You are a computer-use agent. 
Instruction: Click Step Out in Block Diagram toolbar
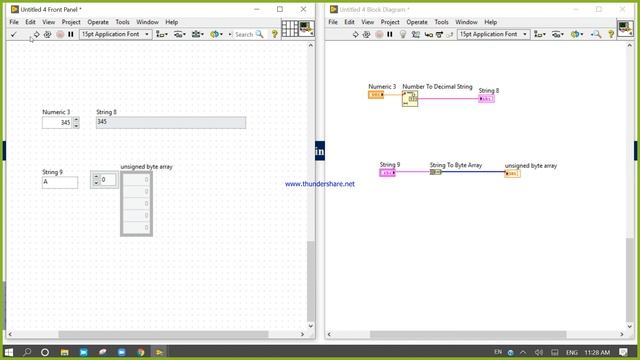pyautogui.click(x=450, y=35)
